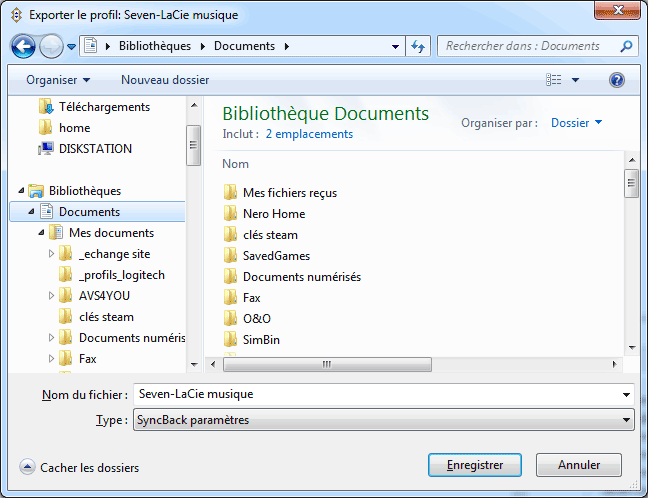Click Nouveau dossier in the toolbar

tap(165, 79)
